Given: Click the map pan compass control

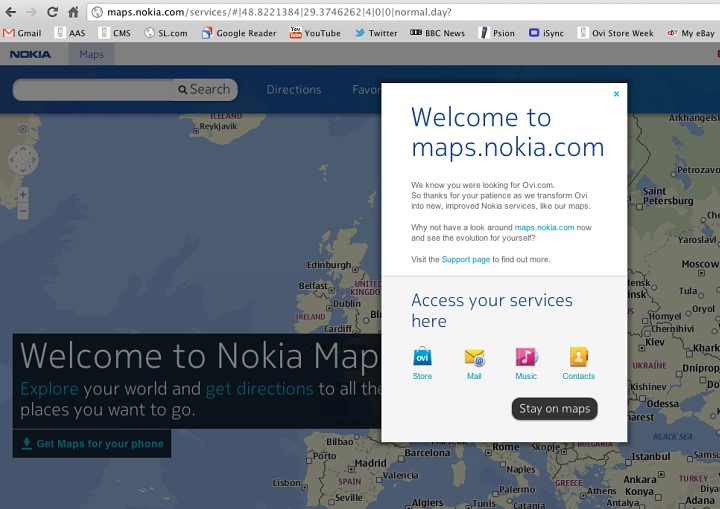Looking at the screenshot, I should 23,160.
